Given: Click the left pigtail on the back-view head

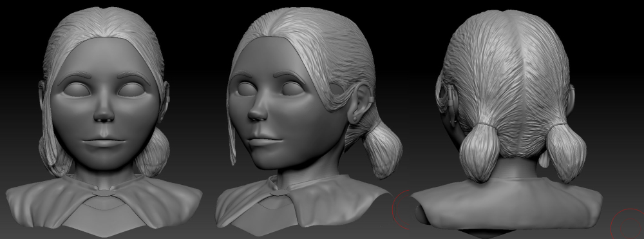Looking at the screenshot, I should click(480, 153).
